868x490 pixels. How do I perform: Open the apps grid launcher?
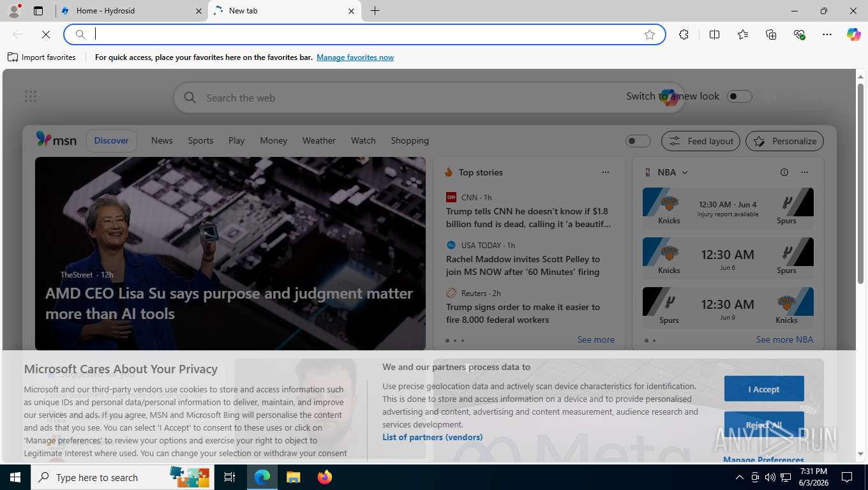coord(31,96)
